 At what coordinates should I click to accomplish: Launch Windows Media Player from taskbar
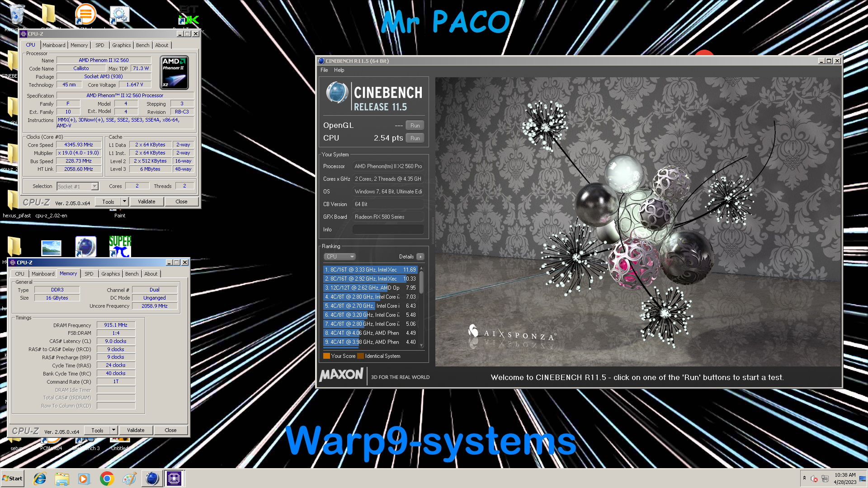pos(84,479)
